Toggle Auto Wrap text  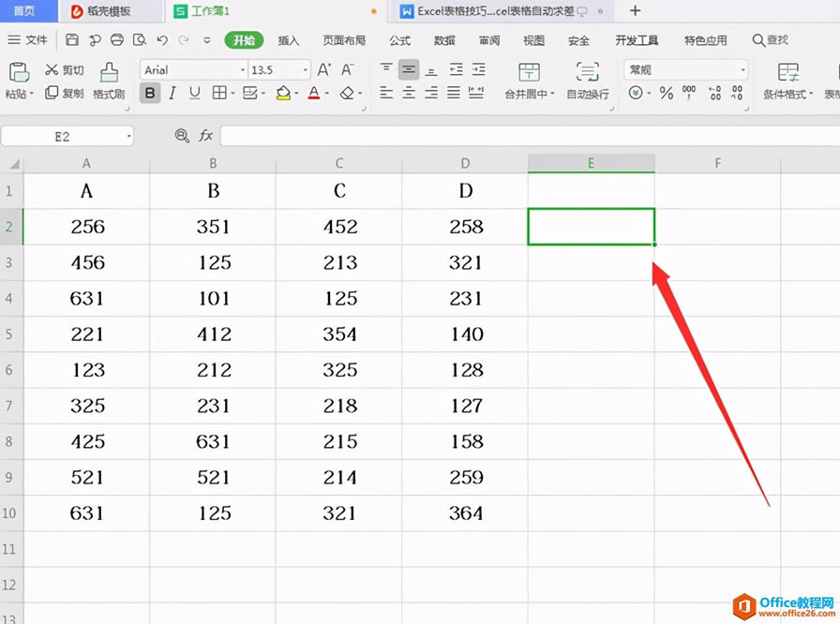588,81
